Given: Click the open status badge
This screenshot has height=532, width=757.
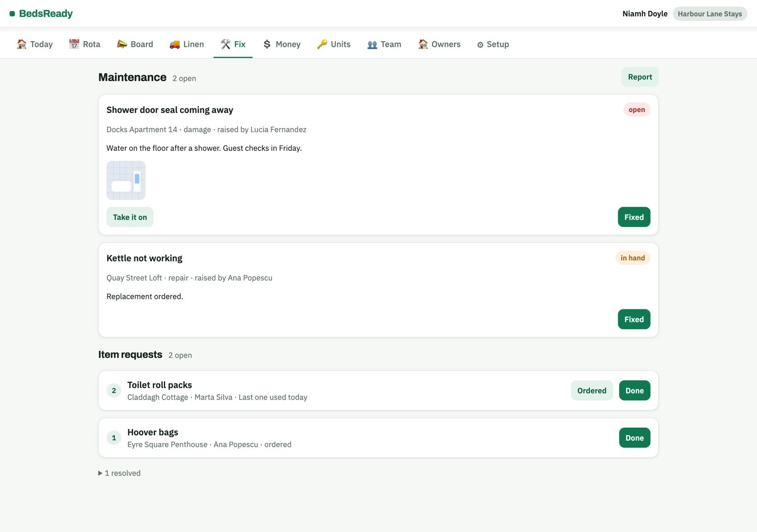Looking at the screenshot, I should [637, 110].
